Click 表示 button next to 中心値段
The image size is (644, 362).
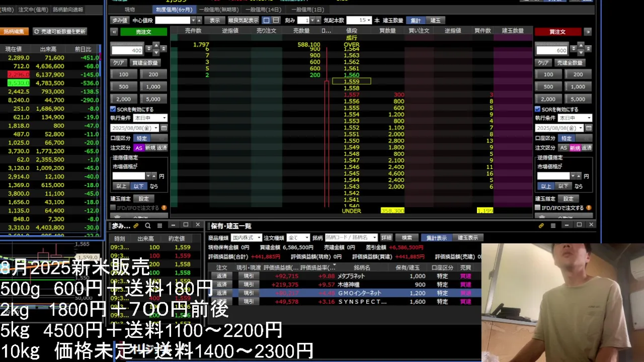point(215,20)
